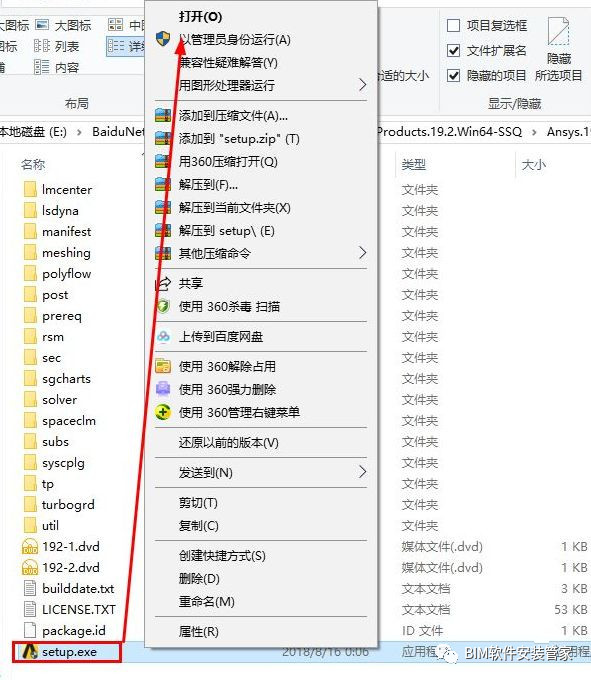Click the Baidu Netdisk upload cloud icon
Screen dimensions: 591x680
pos(163,337)
